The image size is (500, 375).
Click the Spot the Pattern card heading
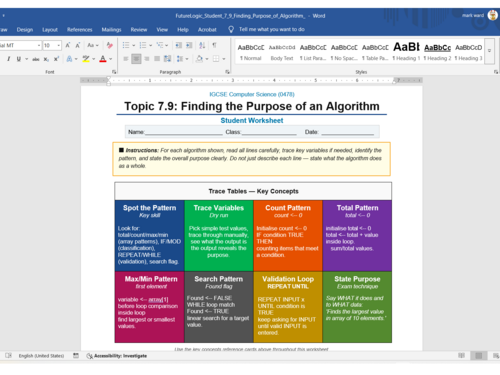coord(149,208)
